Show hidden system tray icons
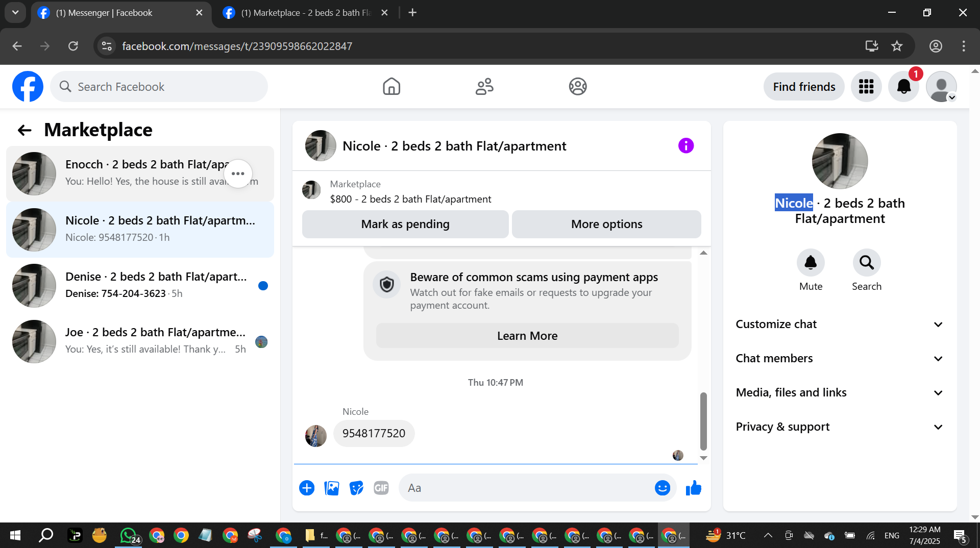 pyautogui.click(x=768, y=535)
